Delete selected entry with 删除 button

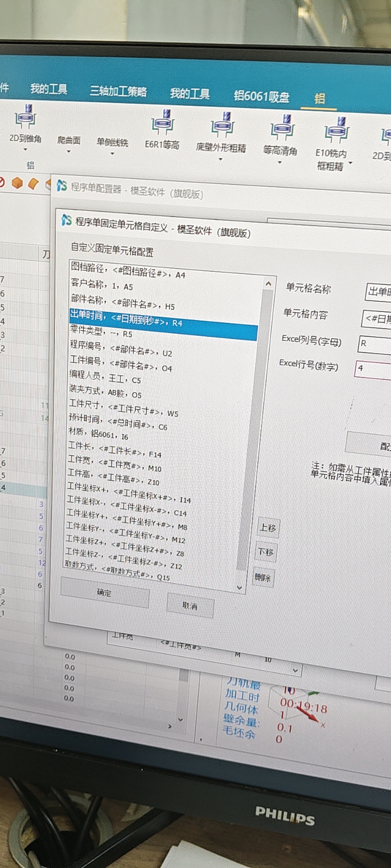click(x=263, y=577)
